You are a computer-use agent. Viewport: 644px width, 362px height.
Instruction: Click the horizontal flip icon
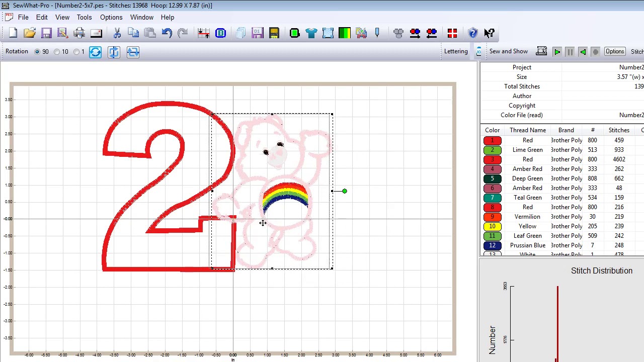coord(133,52)
